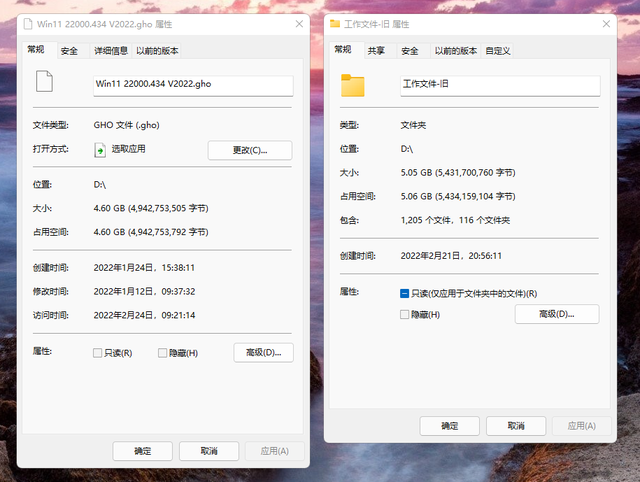This screenshot has width=640, height=482.
Task: Toggle the folder's 只读 read-only checkbox
Action: point(404,293)
